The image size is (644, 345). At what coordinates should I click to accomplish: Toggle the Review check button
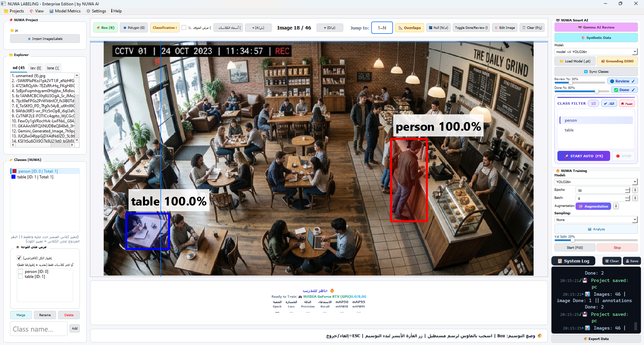click(x=622, y=81)
